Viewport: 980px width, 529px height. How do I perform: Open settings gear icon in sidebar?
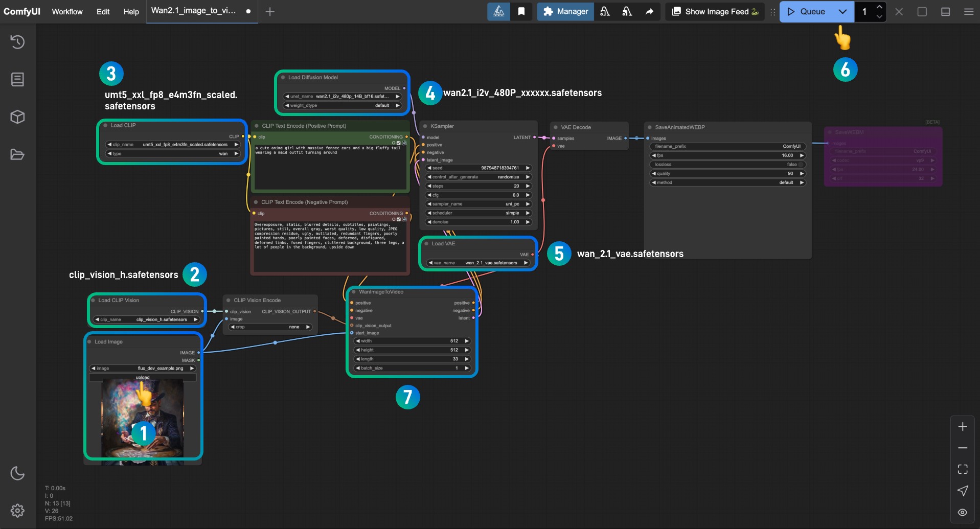click(17, 511)
